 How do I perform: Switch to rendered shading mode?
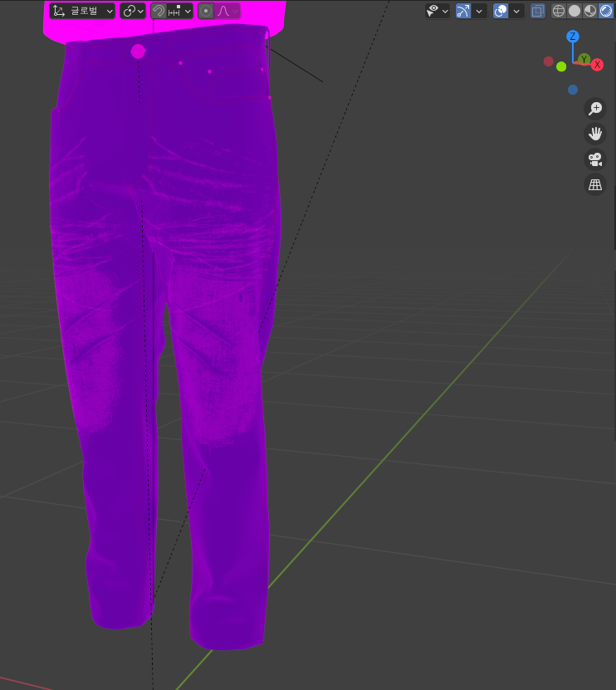[606, 11]
